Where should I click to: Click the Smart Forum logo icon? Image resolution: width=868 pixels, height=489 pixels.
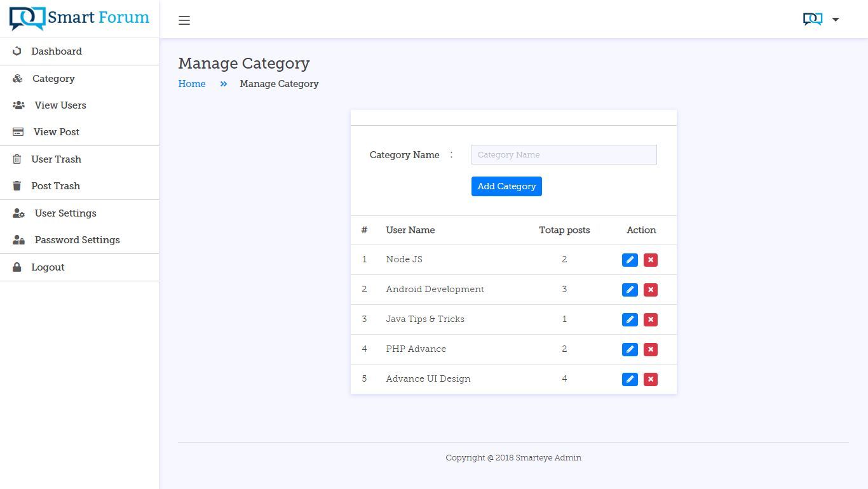point(27,18)
